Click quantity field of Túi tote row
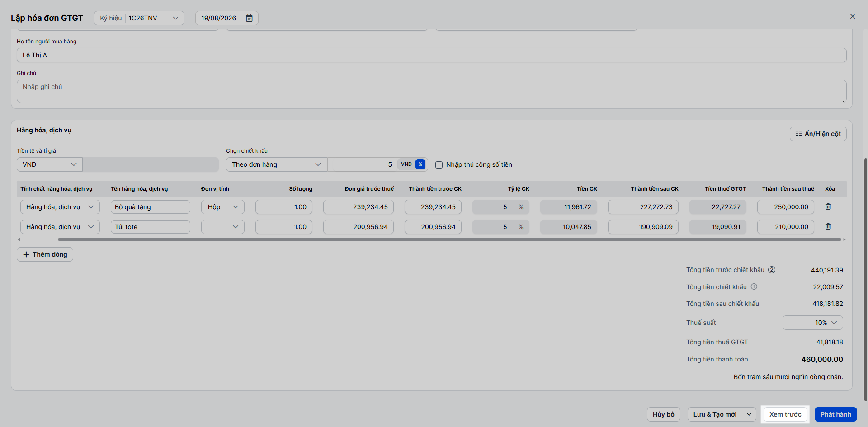 [x=284, y=227]
